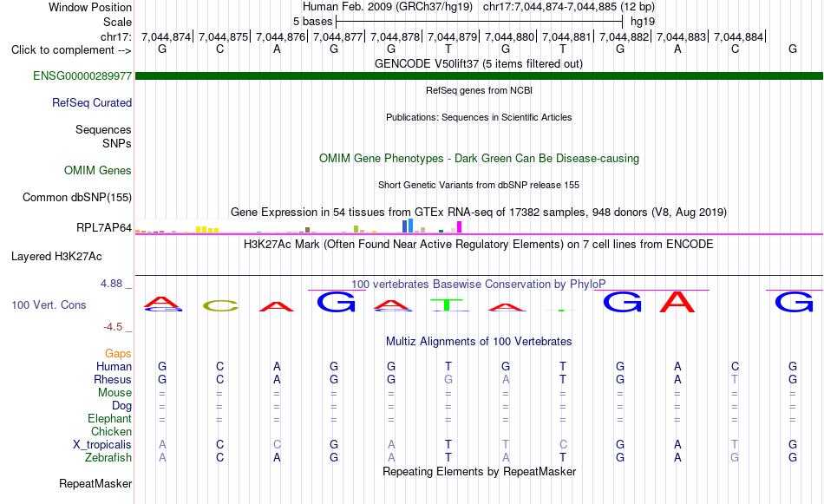Image resolution: width=824 pixels, height=504 pixels.
Task: Select the dark green ENSG00000289977 gene bar
Action: pos(479,75)
